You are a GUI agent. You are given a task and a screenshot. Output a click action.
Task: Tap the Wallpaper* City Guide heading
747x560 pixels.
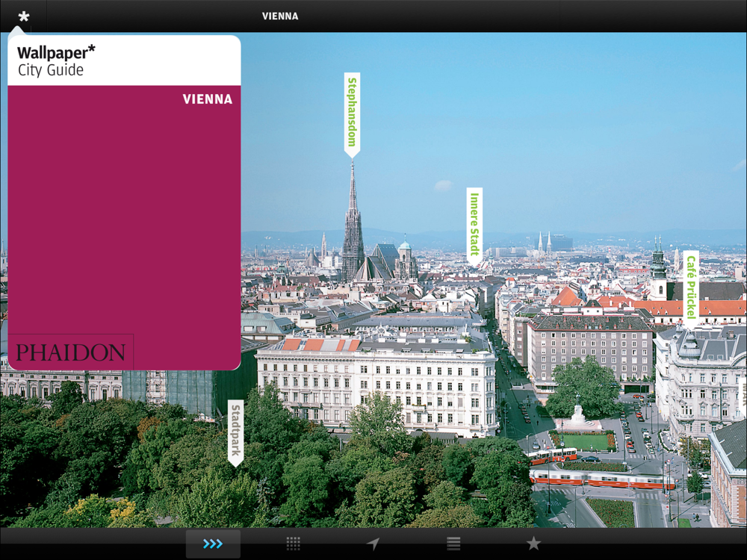(56, 61)
